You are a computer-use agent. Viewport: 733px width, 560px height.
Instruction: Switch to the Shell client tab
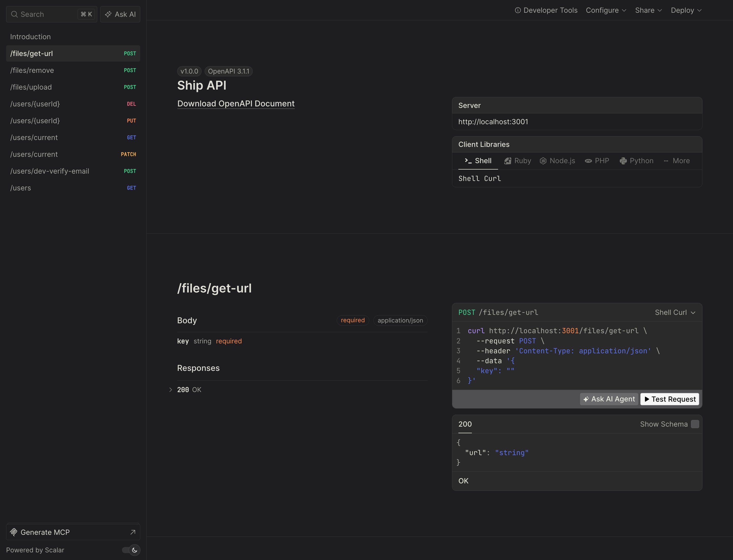click(478, 161)
